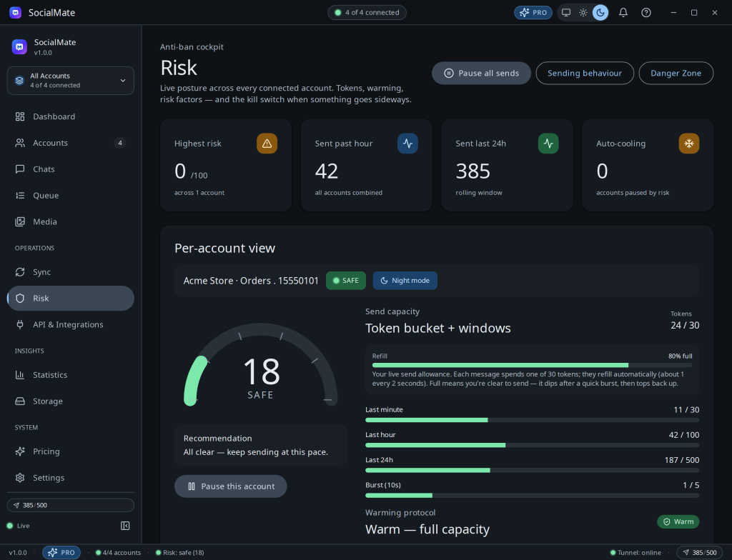Click the SocialMate logo in title bar
Image resolution: width=732 pixels, height=560 pixels.
click(16, 13)
